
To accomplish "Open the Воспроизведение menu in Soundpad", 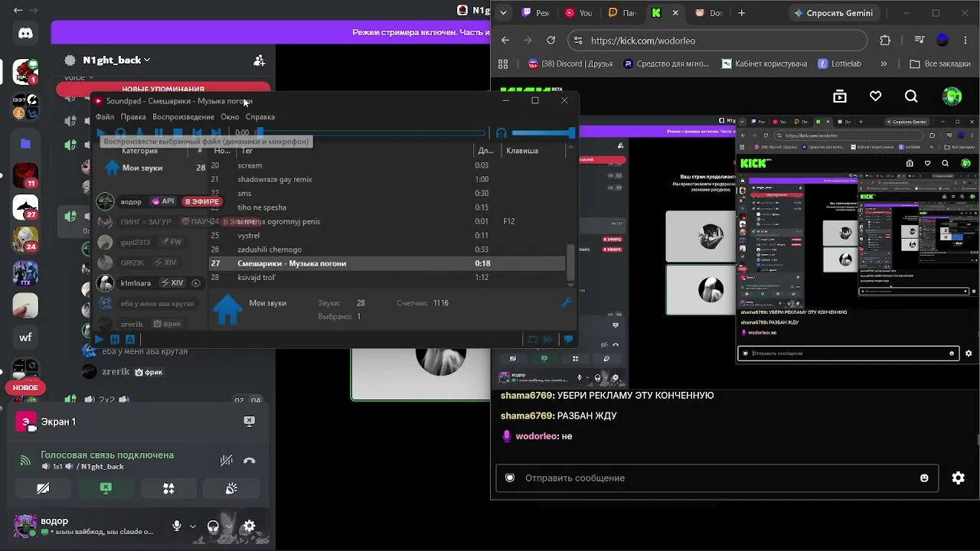I will click(183, 117).
